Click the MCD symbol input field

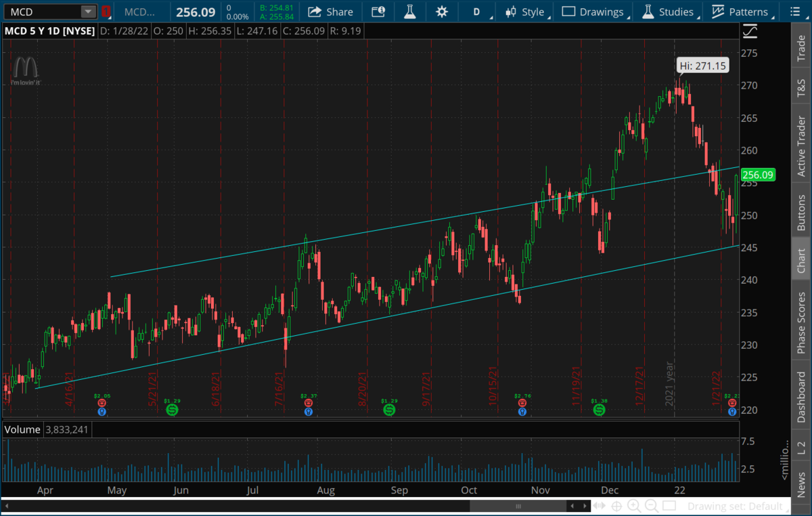tap(41, 12)
